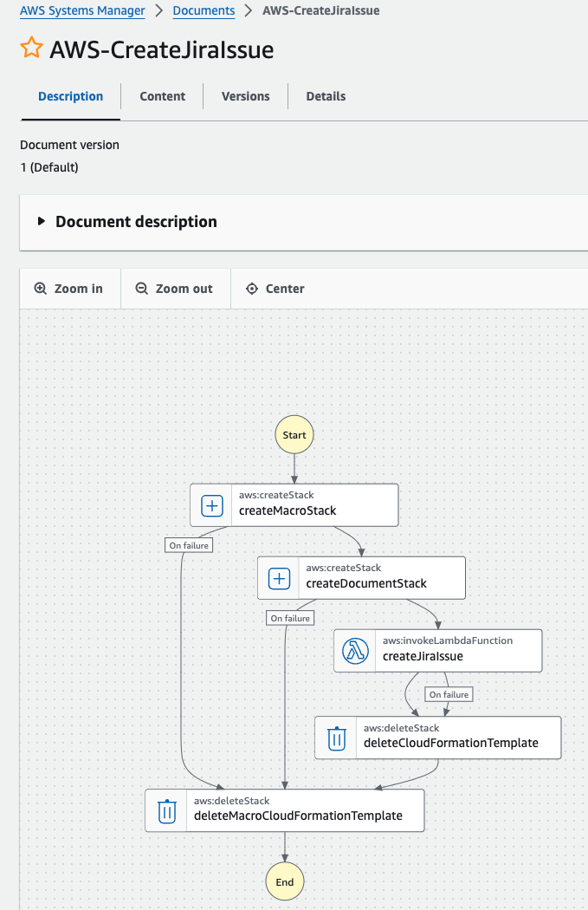The height and width of the screenshot is (910, 588).
Task: Open the Content tab
Action: (162, 96)
